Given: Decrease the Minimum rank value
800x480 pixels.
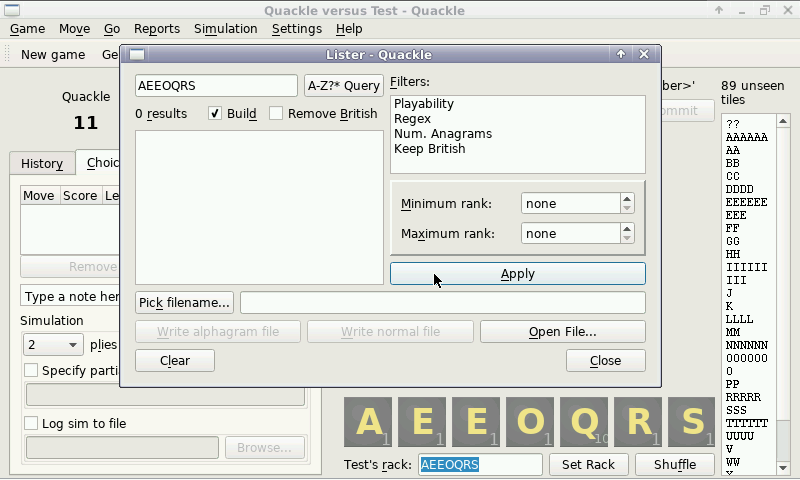Looking at the screenshot, I should 627,208.
